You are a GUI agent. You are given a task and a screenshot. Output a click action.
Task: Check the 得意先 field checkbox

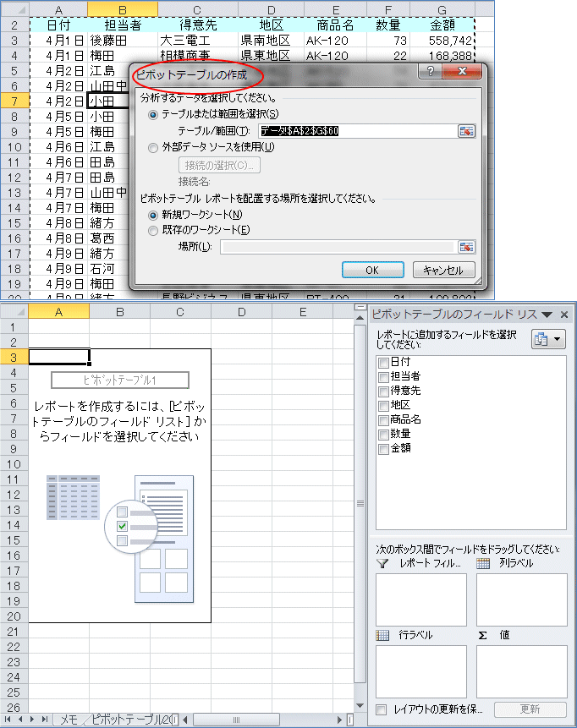(383, 391)
